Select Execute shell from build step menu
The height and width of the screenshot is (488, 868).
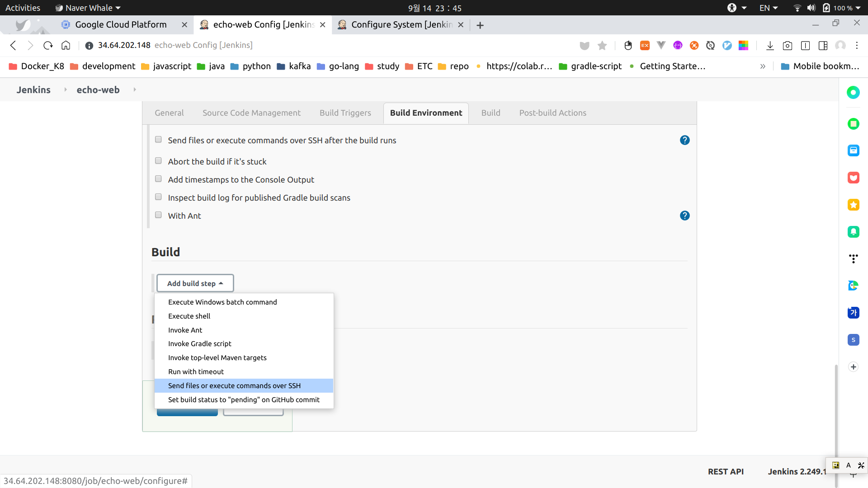[189, 316]
